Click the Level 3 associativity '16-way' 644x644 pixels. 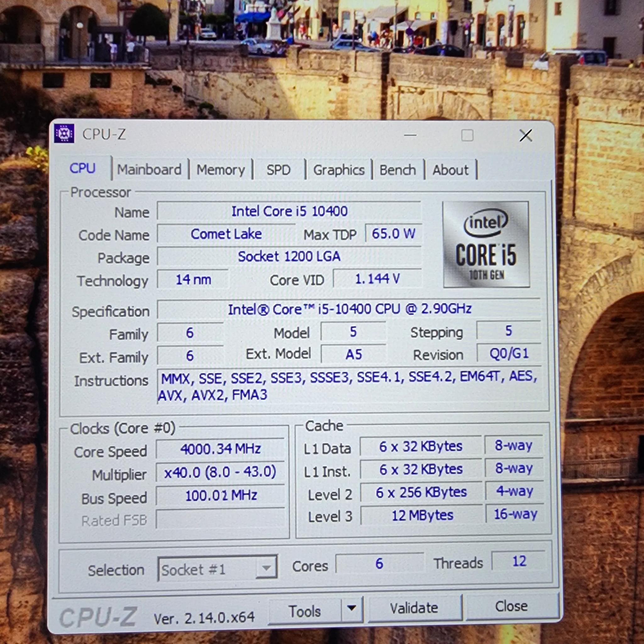click(515, 514)
